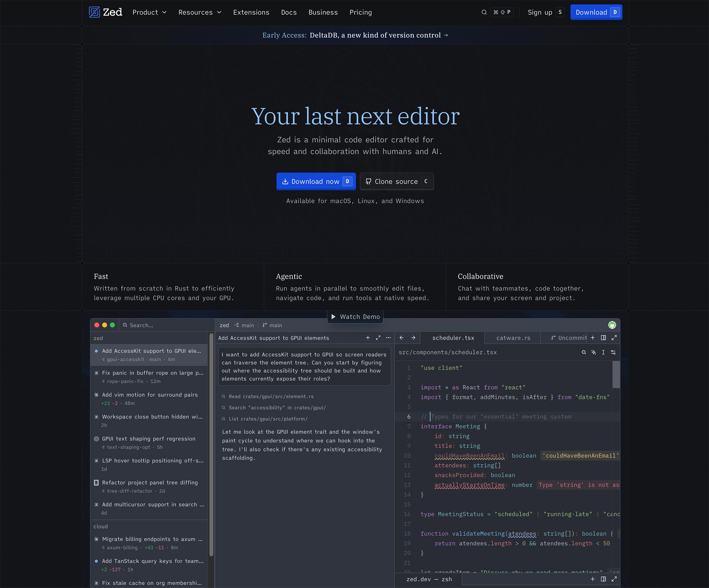Click the play icon on Watch Demo

point(333,317)
